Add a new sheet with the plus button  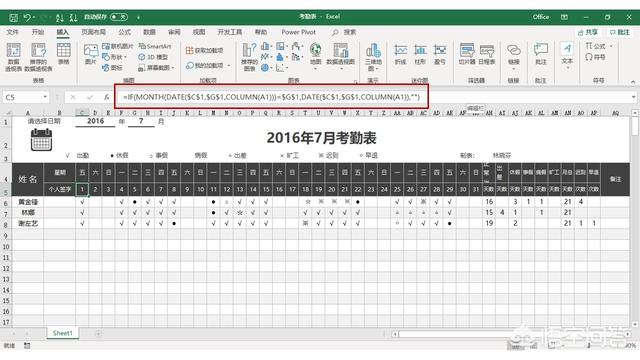(x=98, y=334)
